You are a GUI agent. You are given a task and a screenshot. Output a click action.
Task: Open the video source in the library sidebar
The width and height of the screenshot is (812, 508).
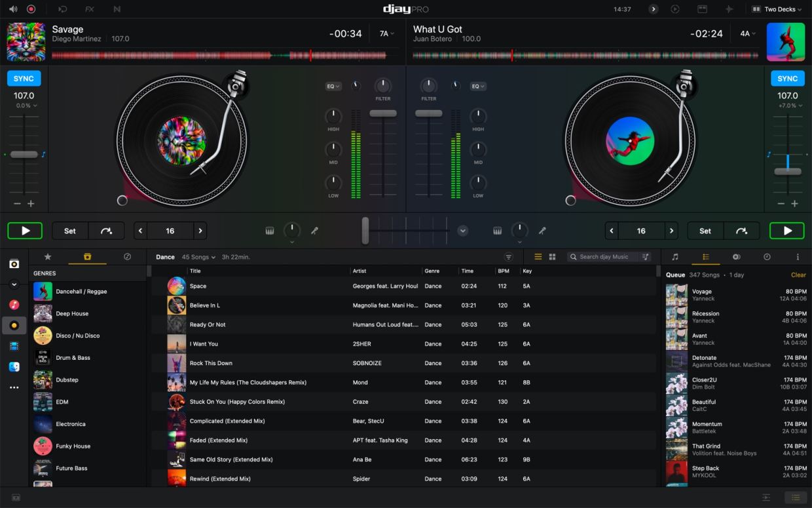[14, 346]
